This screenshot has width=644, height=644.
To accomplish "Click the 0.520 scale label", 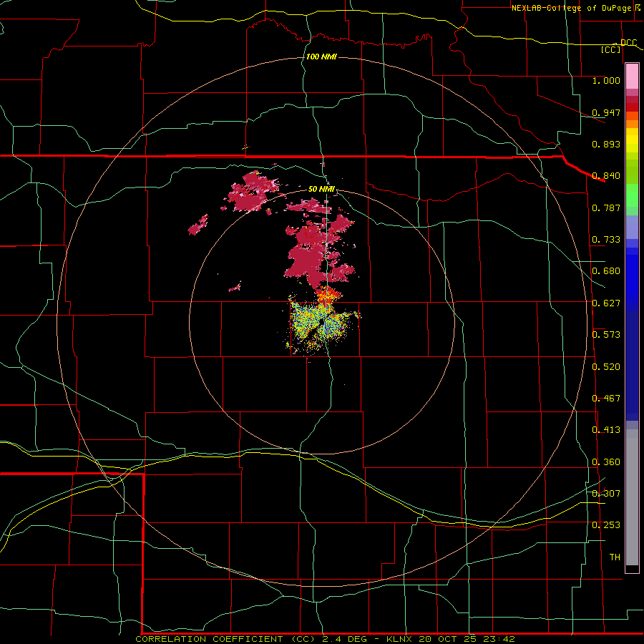I will pyautogui.click(x=606, y=367).
